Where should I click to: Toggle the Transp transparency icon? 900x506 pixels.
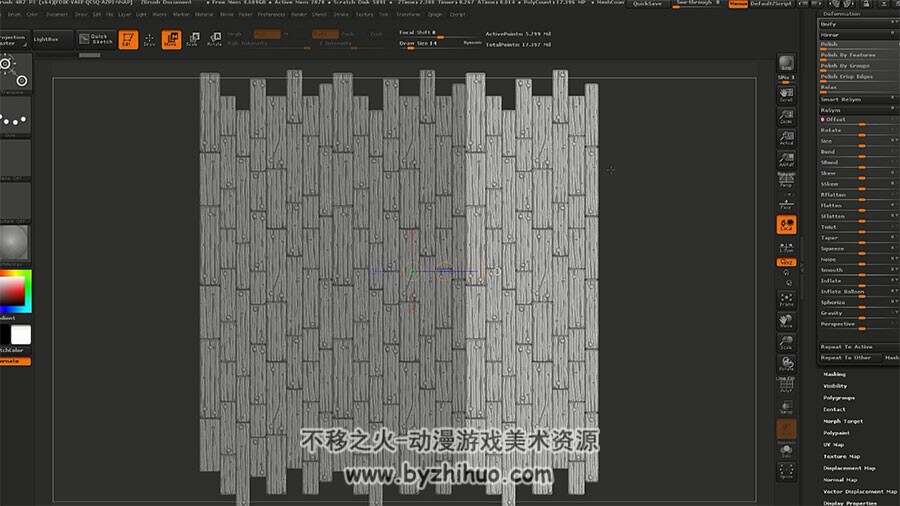point(786,407)
